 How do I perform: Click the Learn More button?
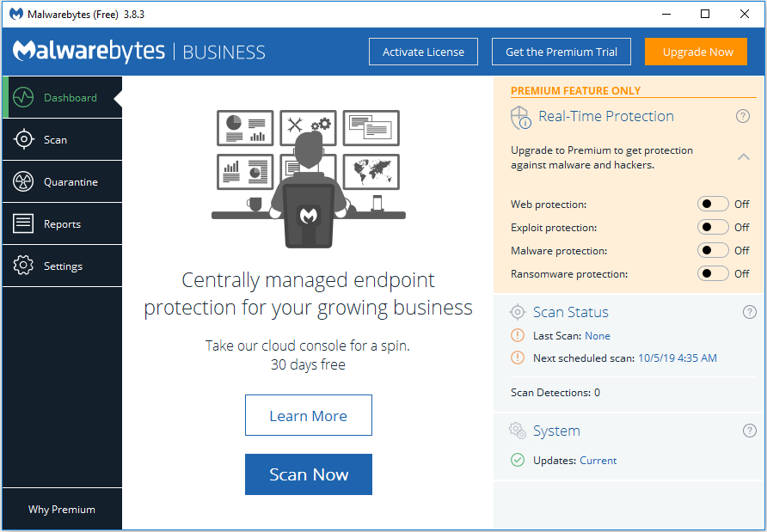pos(309,415)
